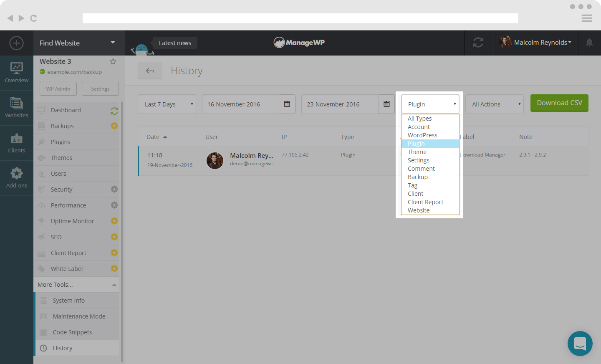Image resolution: width=601 pixels, height=364 pixels.
Task: Select WordPress option in type list
Action: 430,135
